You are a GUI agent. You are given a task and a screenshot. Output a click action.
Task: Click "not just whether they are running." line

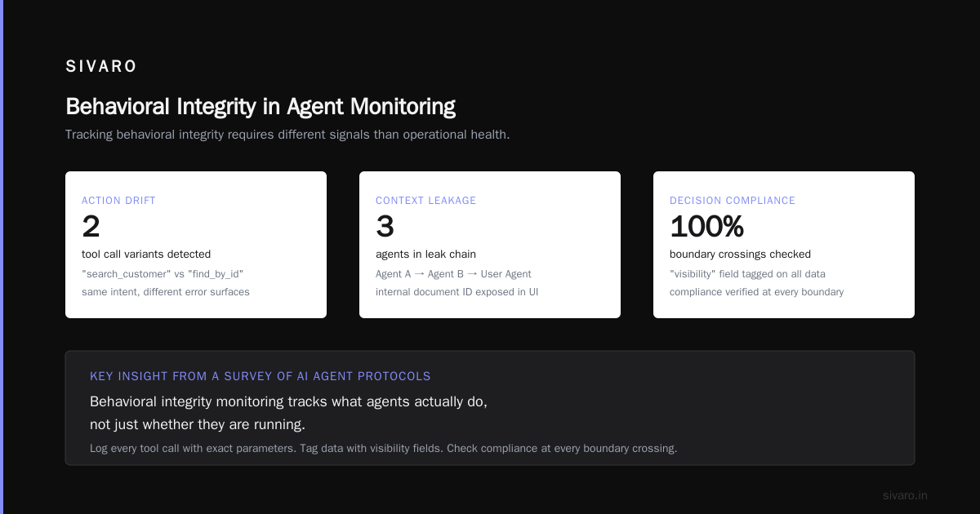[x=198, y=425]
